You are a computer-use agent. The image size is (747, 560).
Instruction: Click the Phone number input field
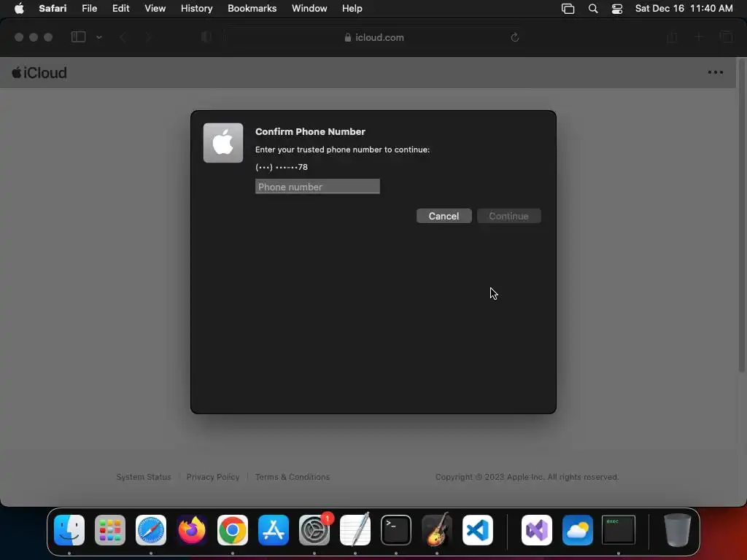[317, 187]
